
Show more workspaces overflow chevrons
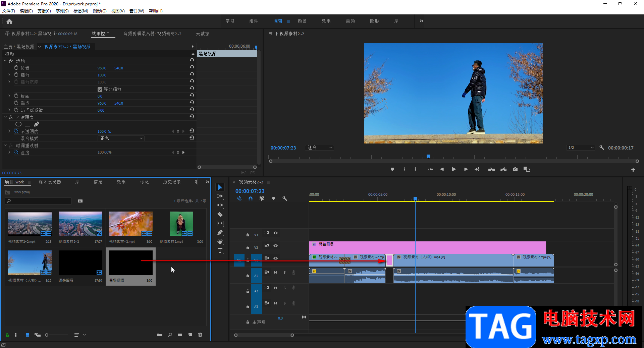click(422, 21)
